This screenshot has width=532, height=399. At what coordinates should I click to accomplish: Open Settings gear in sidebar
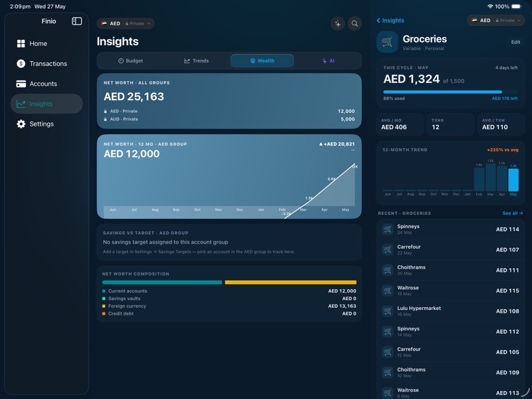[x=47, y=124]
